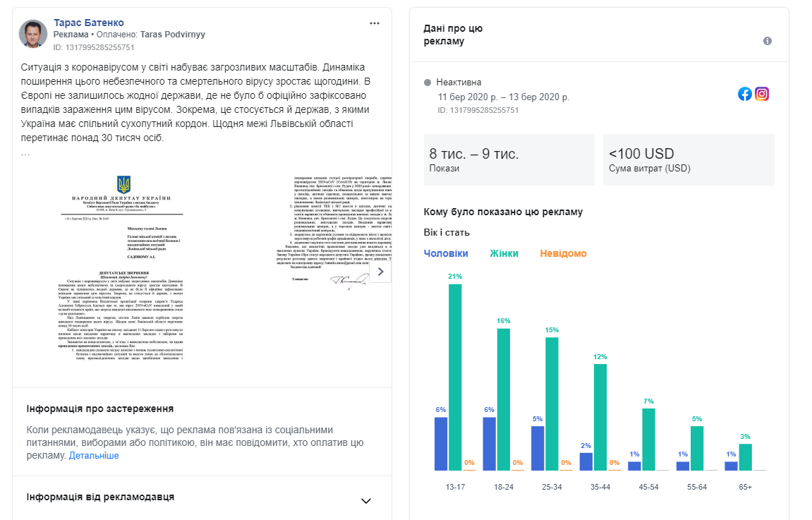Open the three-dot ad options menu
Image resolution: width=812 pixels, height=520 pixels.
[375, 23]
